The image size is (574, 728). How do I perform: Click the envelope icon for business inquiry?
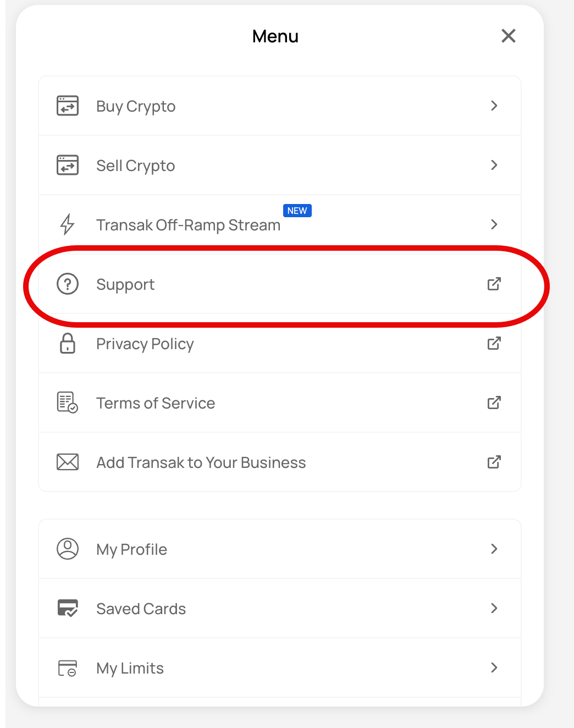(x=68, y=462)
